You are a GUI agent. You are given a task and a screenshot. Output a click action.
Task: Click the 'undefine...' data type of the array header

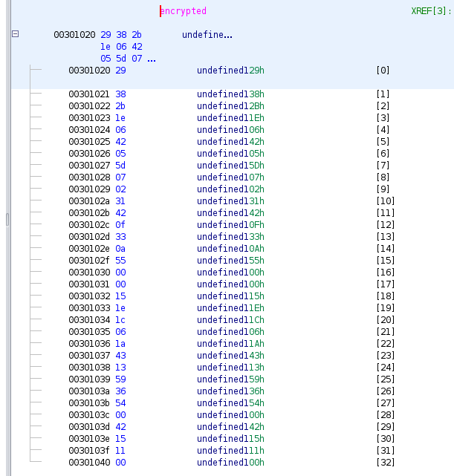coord(207,35)
